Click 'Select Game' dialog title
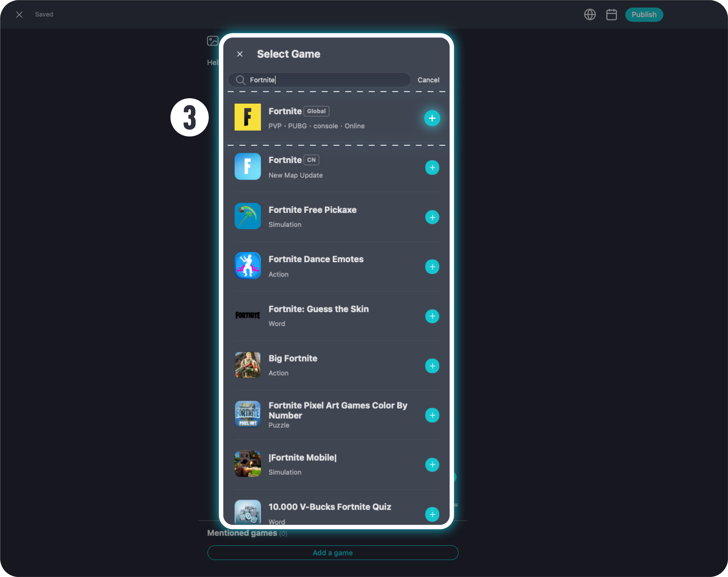This screenshot has width=728, height=577. point(288,54)
